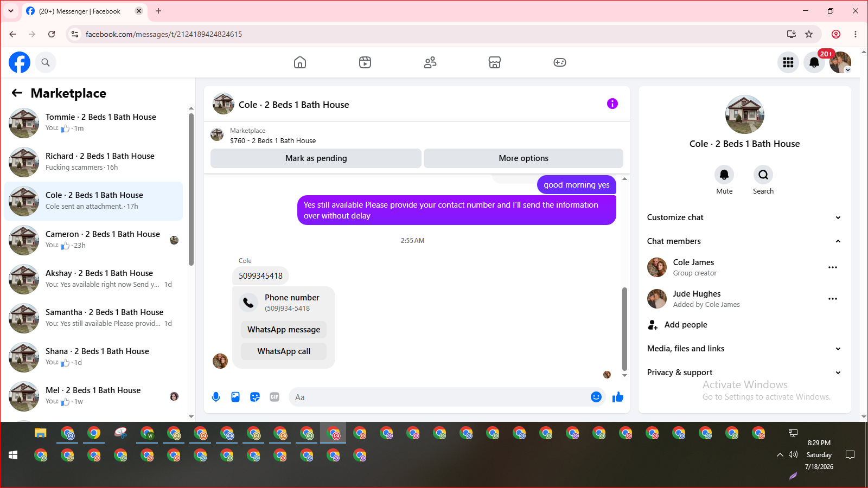868x488 pixels.
Task: Click the Aa message input field
Action: [x=447, y=397]
